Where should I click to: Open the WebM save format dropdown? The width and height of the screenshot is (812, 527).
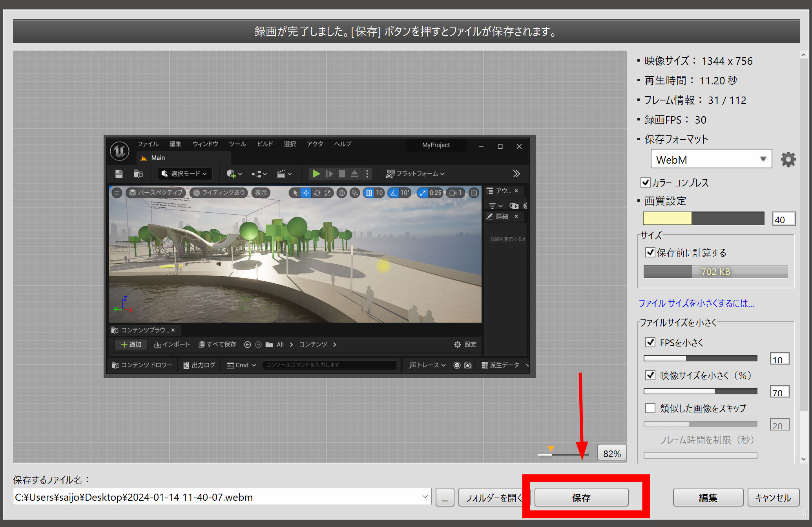pyautogui.click(x=711, y=159)
